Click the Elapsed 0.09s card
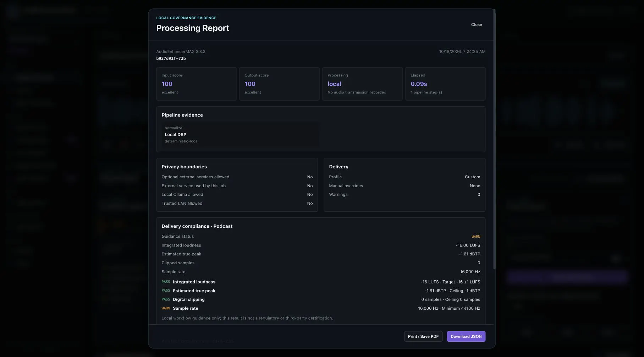 [445, 84]
